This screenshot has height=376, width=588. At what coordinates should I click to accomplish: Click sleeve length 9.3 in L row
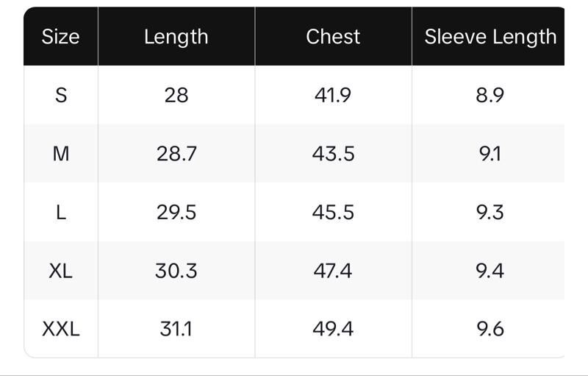(490, 212)
